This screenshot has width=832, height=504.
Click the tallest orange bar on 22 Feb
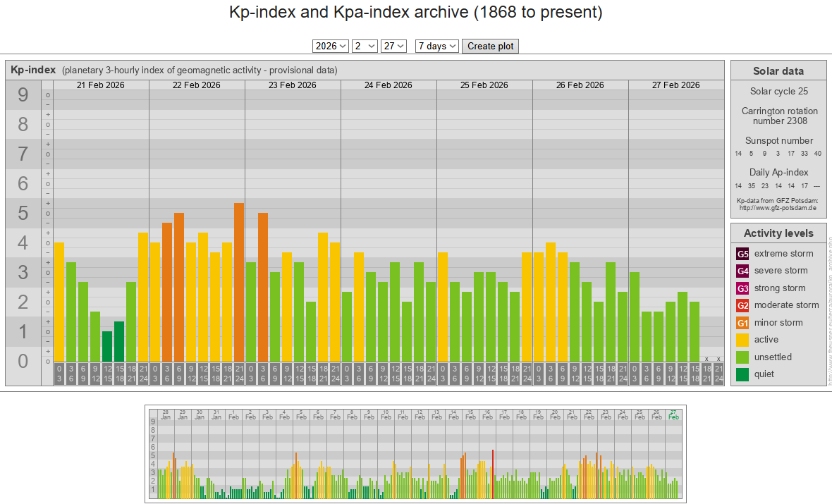point(239,282)
